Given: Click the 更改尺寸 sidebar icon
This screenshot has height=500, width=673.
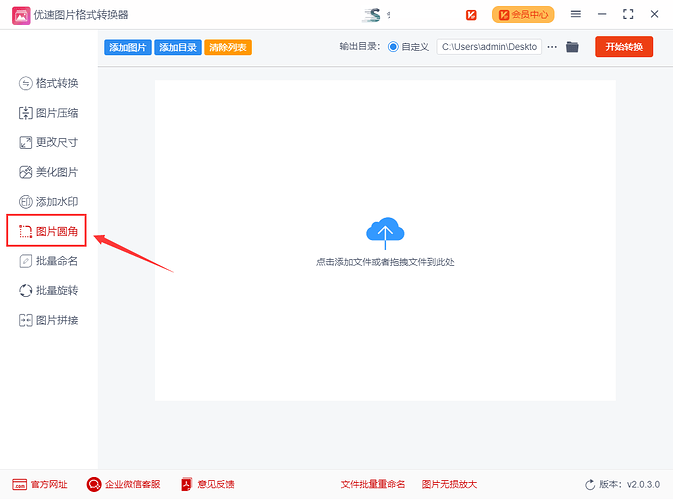Looking at the screenshot, I should point(26,142).
